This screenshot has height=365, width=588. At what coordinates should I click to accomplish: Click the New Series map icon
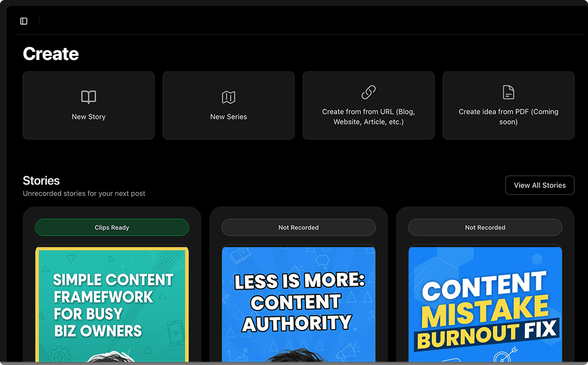[229, 97]
